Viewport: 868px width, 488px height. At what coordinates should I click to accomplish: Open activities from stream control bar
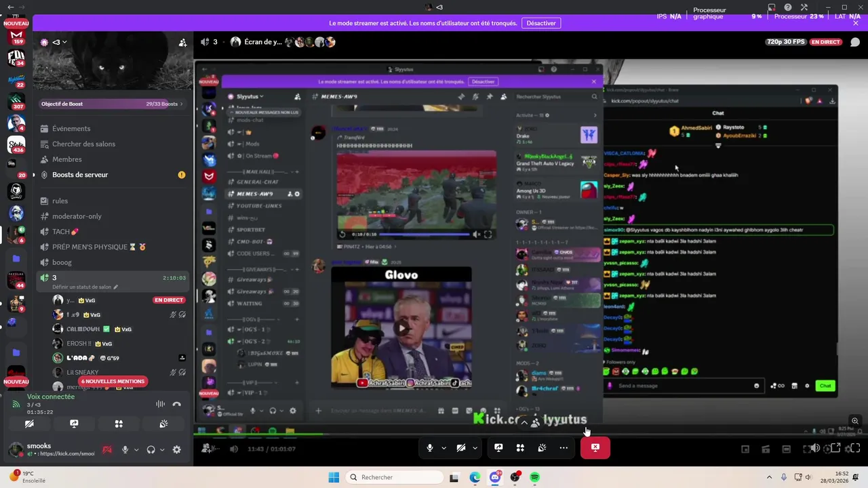[520, 447]
